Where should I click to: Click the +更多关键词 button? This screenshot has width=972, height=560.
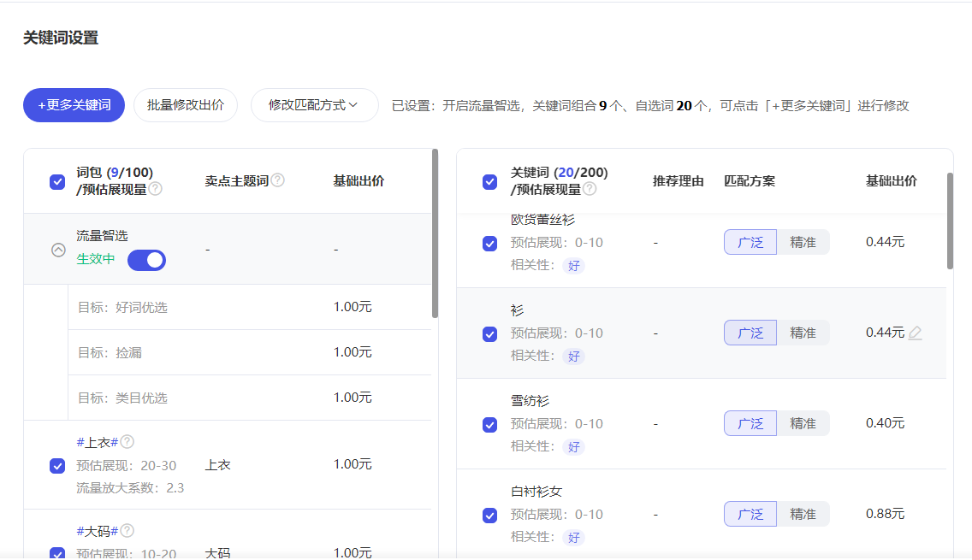(x=74, y=105)
